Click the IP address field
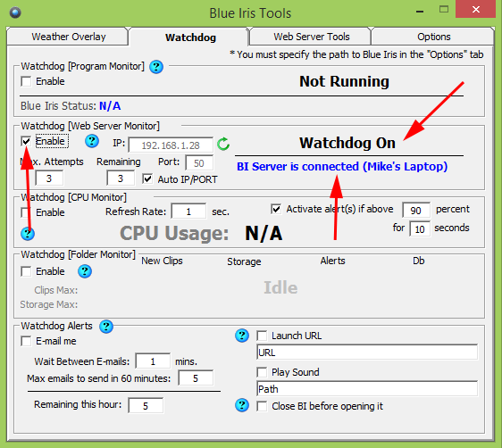The width and height of the screenshot is (502, 448). [171, 145]
